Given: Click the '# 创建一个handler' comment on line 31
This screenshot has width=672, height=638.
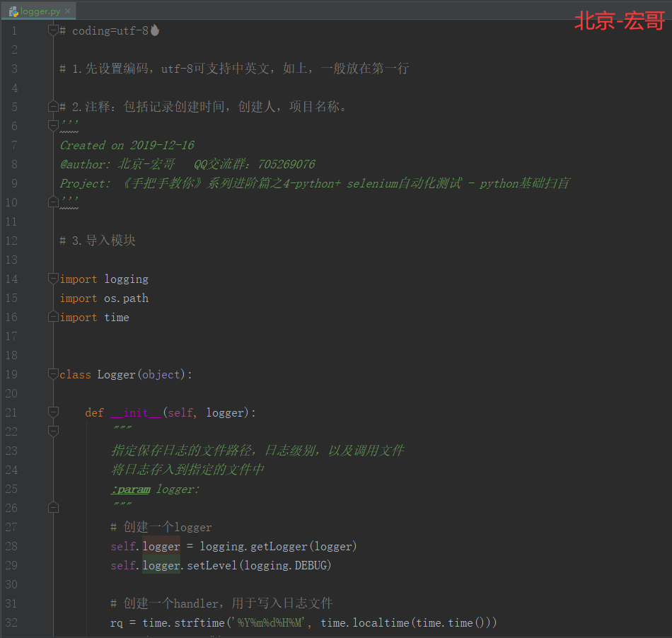Looking at the screenshot, I should [221, 604].
